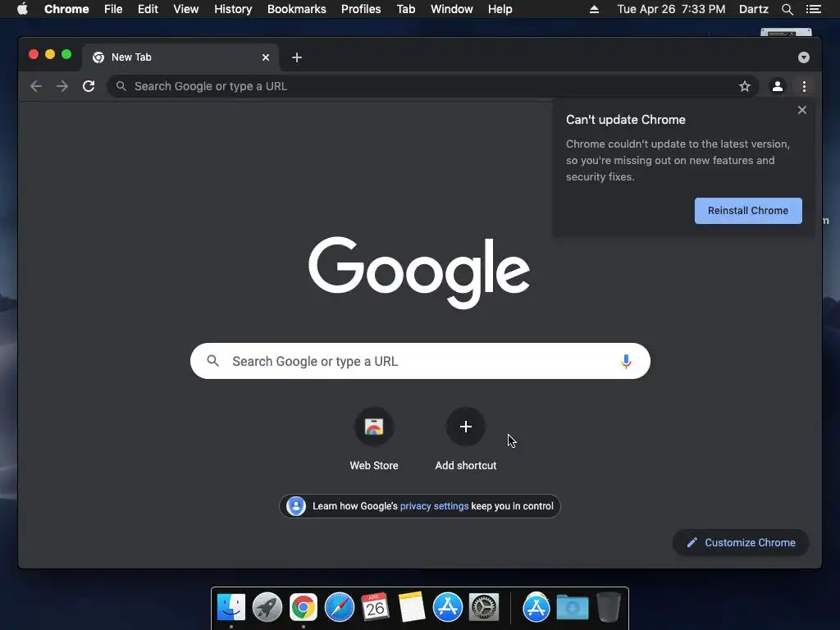The height and width of the screenshot is (630, 840).
Task: Open the Edit menu
Action: tap(148, 9)
